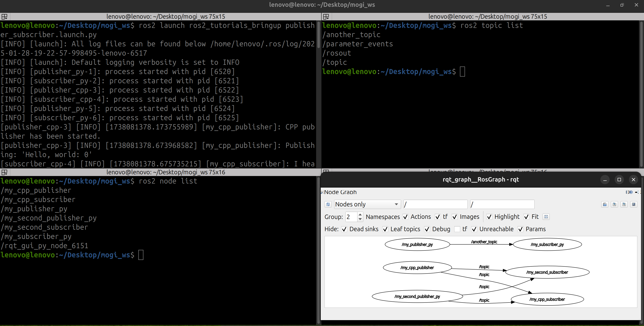
Task: Click the fit graph in view icon
Action: pos(546,217)
